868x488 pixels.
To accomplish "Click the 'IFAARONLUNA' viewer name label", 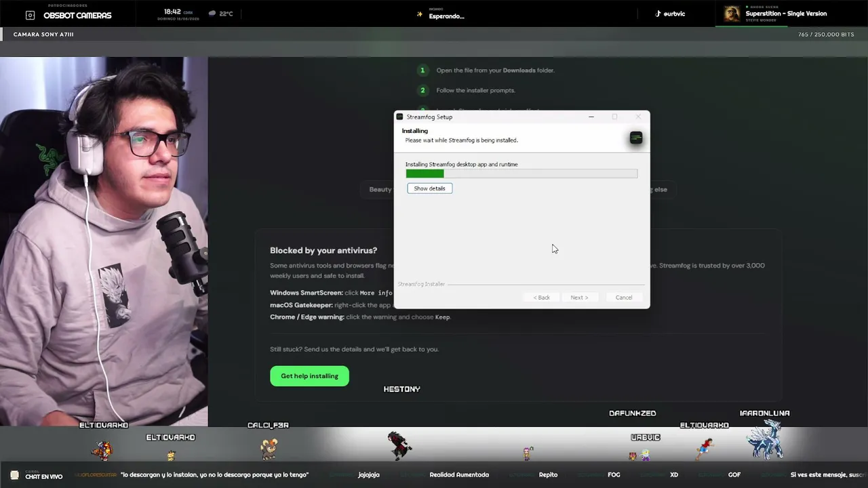I will point(765,413).
